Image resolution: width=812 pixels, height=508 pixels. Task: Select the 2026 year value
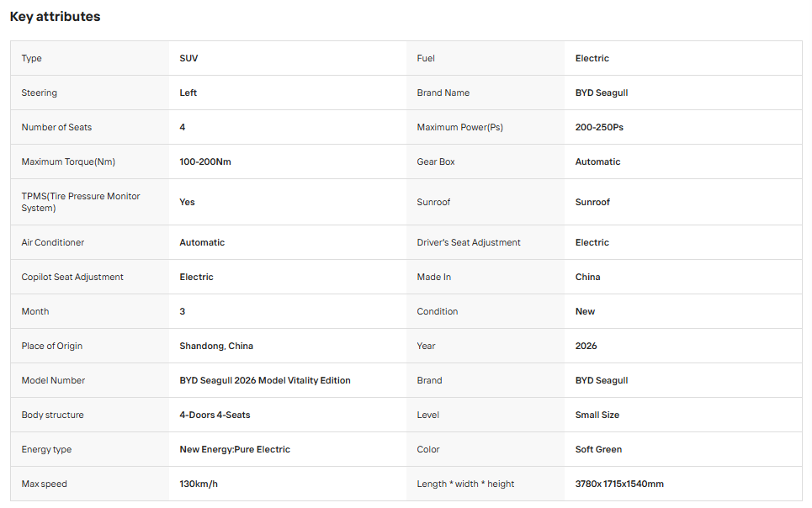click(x=586, y=346)
